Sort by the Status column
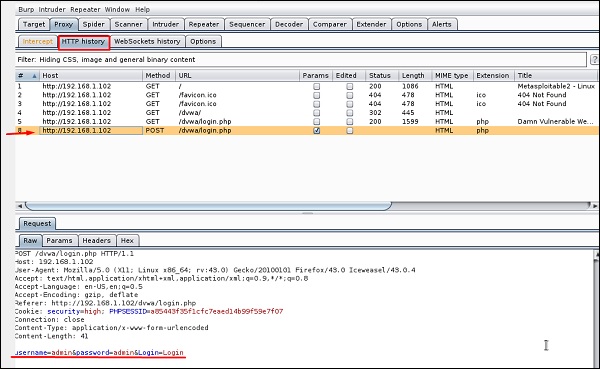 coord(382,75)
